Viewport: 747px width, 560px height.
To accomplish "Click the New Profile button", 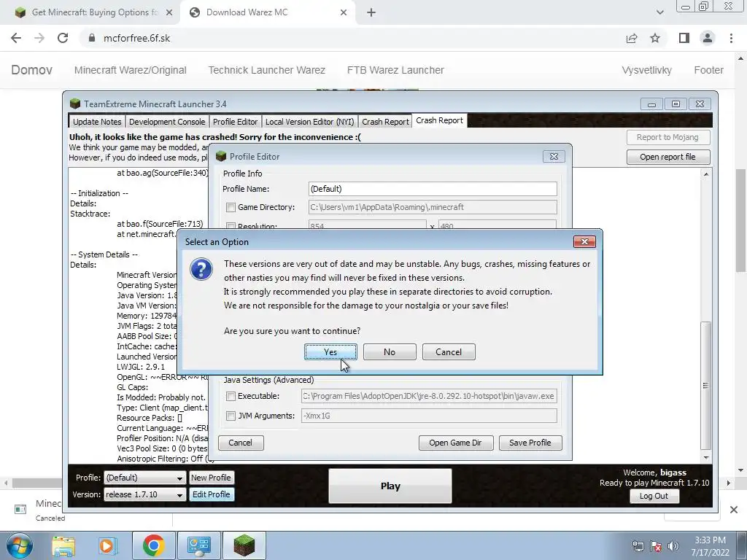I will coord(211,478).
